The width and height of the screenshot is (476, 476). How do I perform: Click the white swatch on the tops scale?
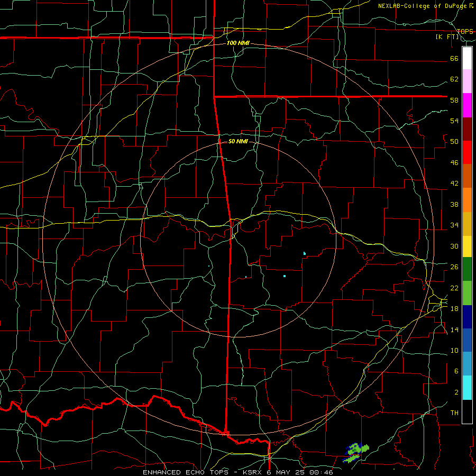pos(467,58)
